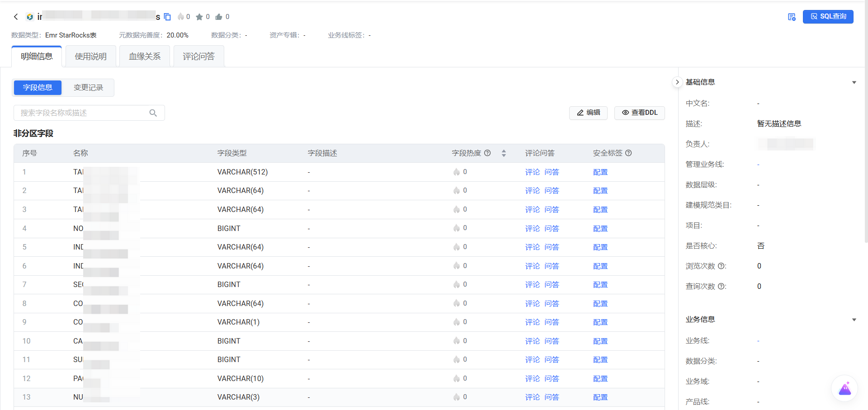
Task: Click the 查看DDL button
Action: tap(639, 113)
